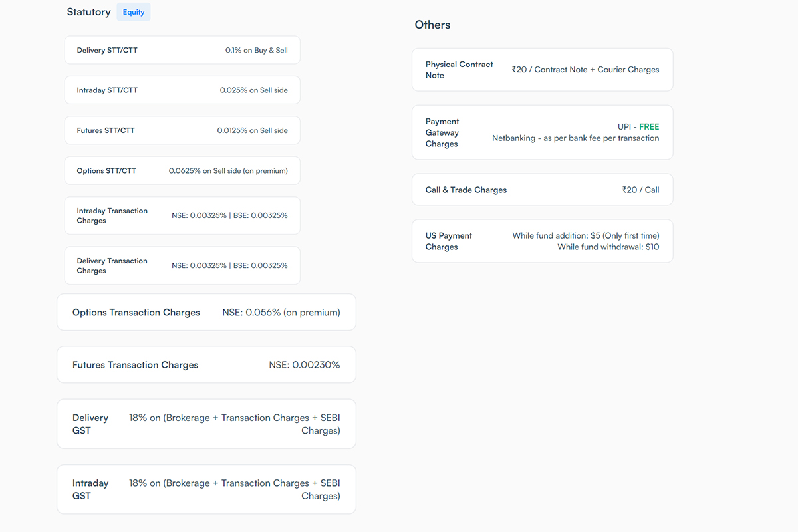
Task: Open the Options STT/CTT details card
Action: coord(182,170)
